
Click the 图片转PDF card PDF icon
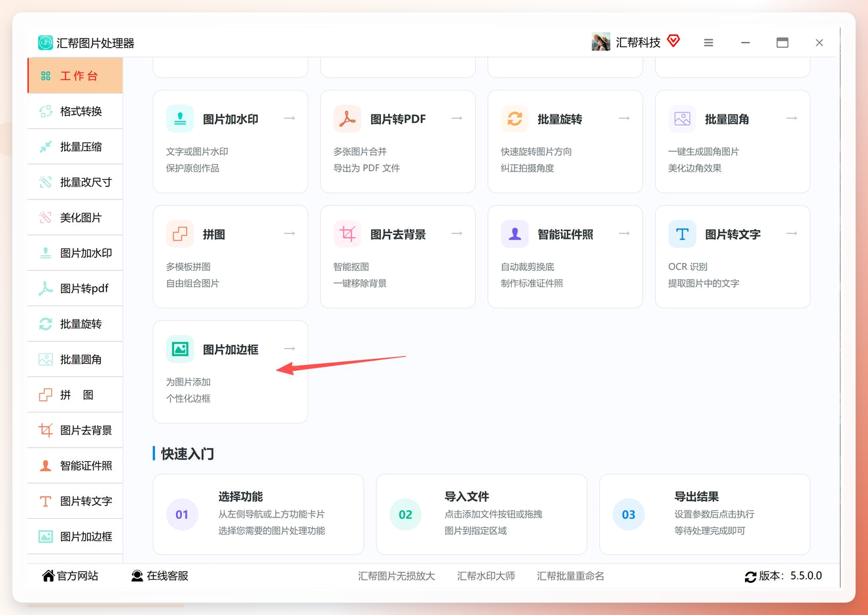pos(348,118)
